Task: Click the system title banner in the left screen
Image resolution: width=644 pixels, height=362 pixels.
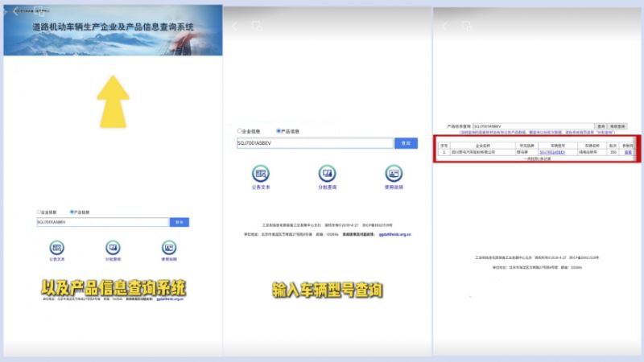Action: point(113,31)
